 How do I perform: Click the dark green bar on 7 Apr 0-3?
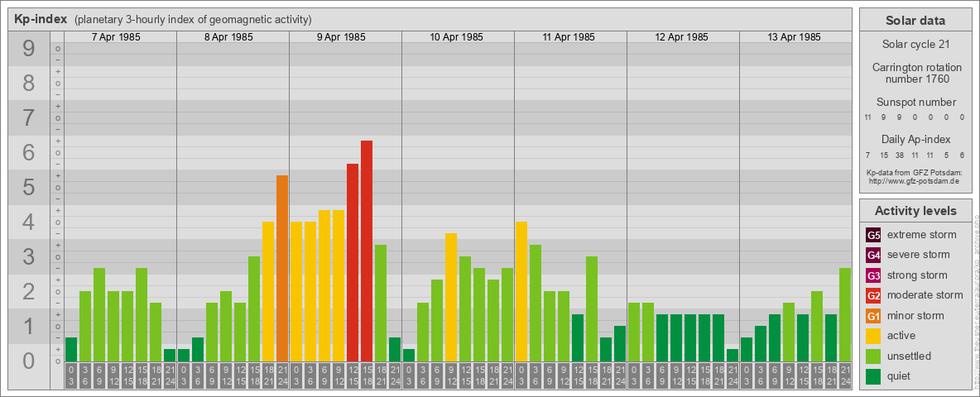(71, 349)
